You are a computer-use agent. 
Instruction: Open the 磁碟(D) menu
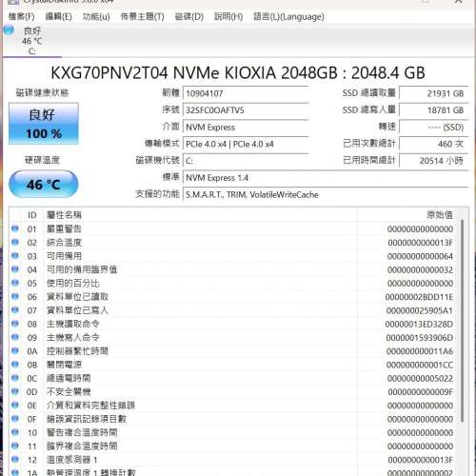point(189,16)
